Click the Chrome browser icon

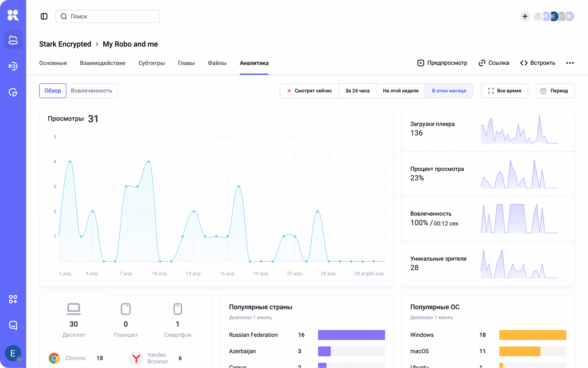[x=54, y=358]
